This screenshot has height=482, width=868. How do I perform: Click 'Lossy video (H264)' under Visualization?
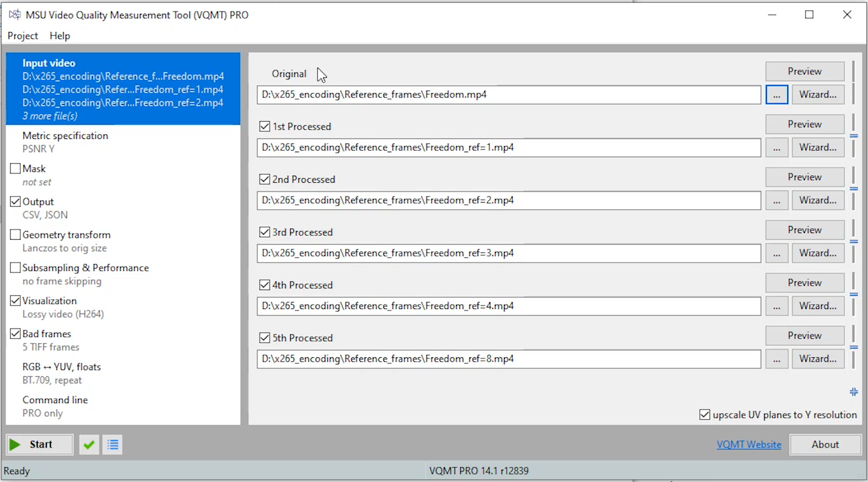click(x=63, y=314)
